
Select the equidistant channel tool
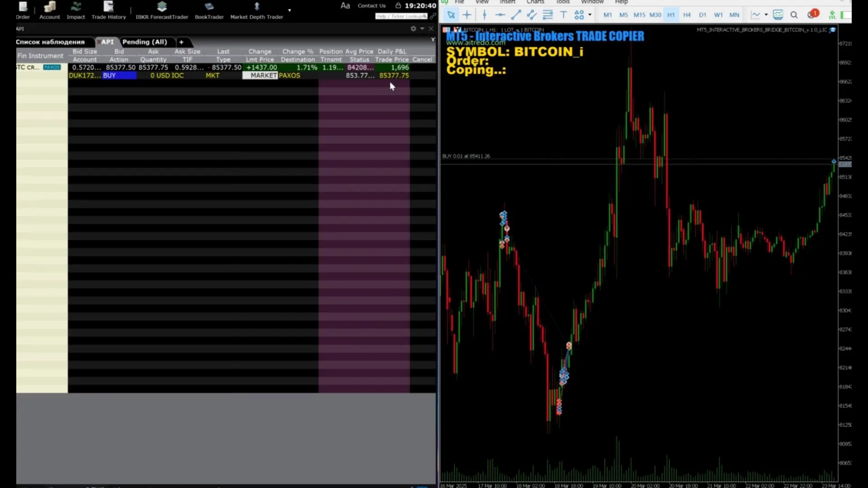pos(532,15)
